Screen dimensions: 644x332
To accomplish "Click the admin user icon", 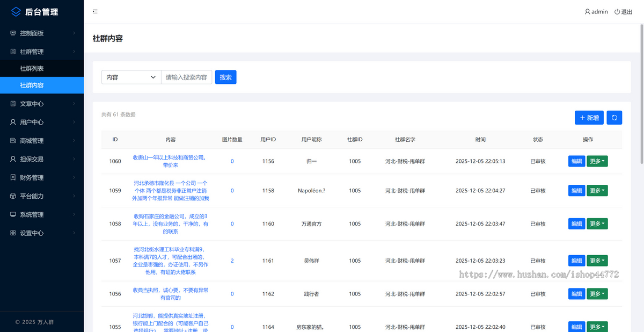I will pos(587,12).
